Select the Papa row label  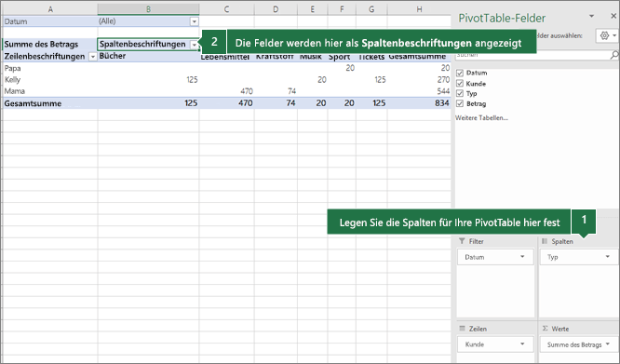[13, 68]
